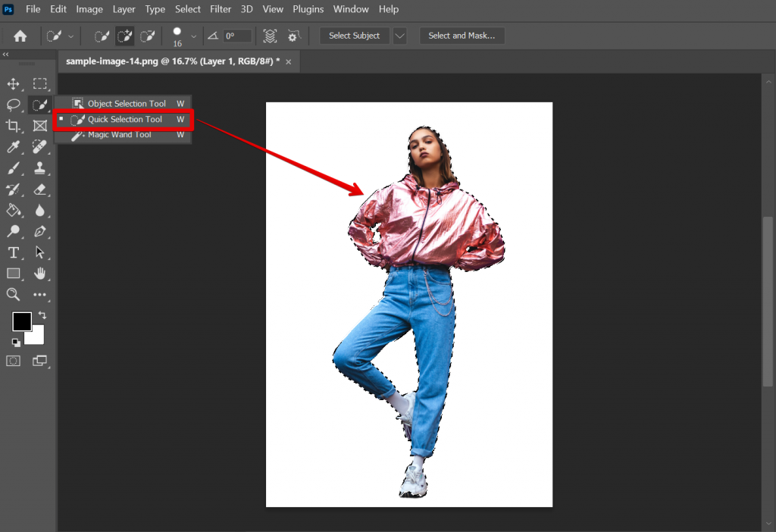Screen dimensions: 776x532
Task: Set the foreground color swatch
Action: click(x=22, y=321)
